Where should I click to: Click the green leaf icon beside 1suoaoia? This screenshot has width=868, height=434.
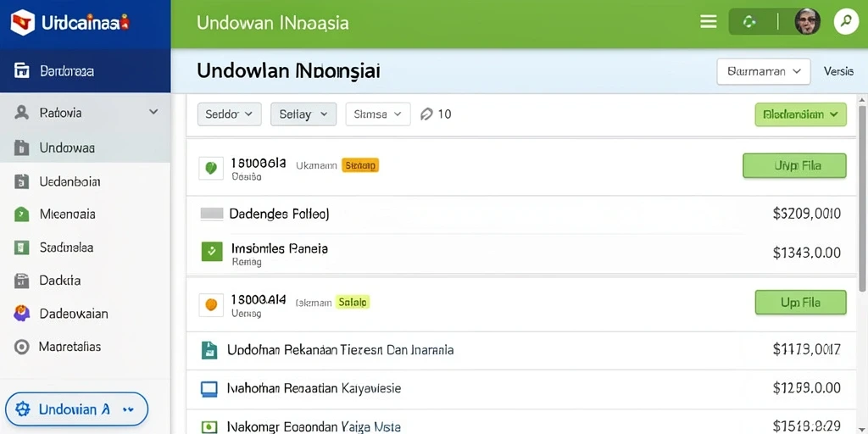pos(211,169)
